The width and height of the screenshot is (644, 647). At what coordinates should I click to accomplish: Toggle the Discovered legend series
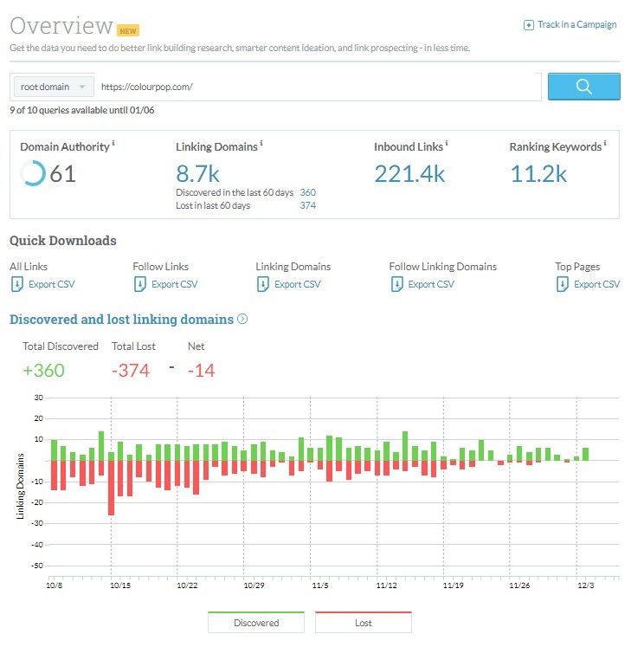point(256,622)
